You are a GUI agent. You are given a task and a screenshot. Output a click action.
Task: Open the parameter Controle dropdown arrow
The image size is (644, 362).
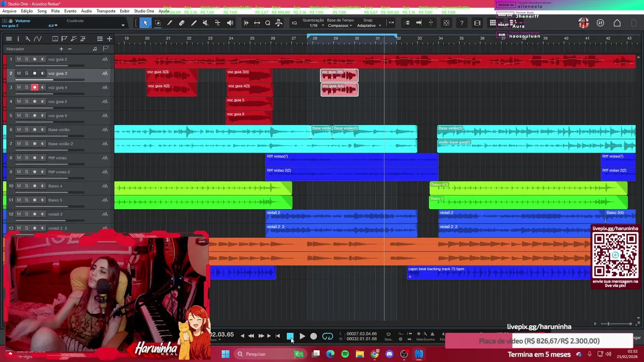tap(123, 25)
